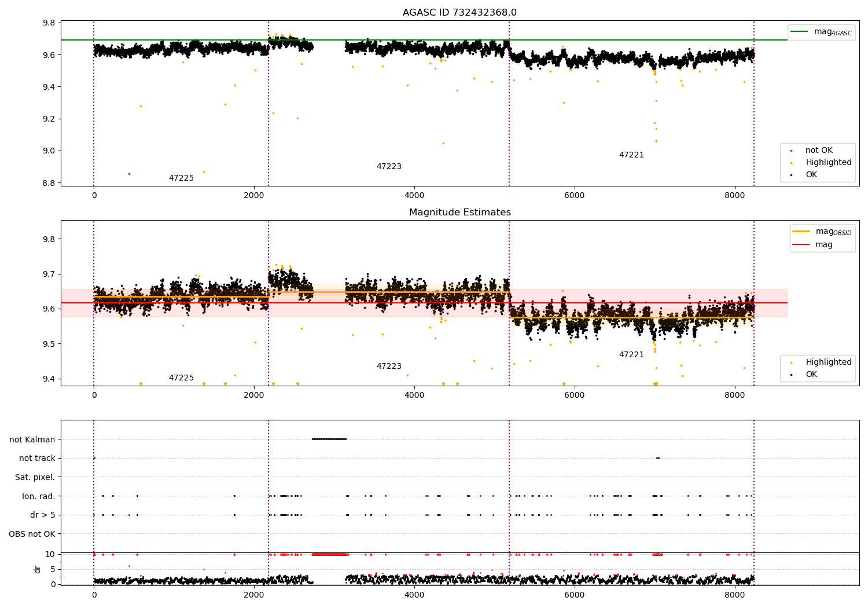Click the 9.2 y-axis tick in top plot
Image resolution: width=868 pixels, height=608 pixels.
click(48, 119)
